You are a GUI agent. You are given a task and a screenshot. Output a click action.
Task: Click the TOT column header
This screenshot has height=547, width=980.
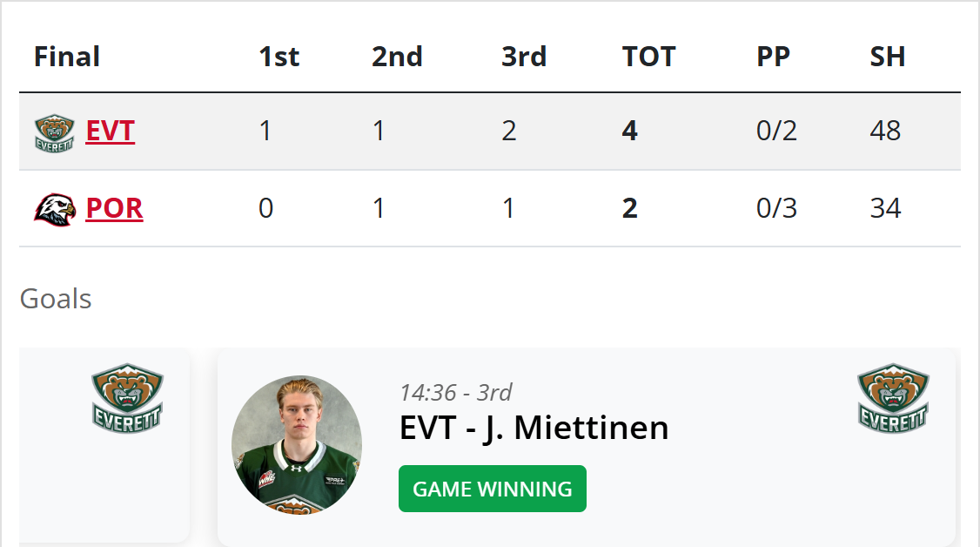point(648,57)
